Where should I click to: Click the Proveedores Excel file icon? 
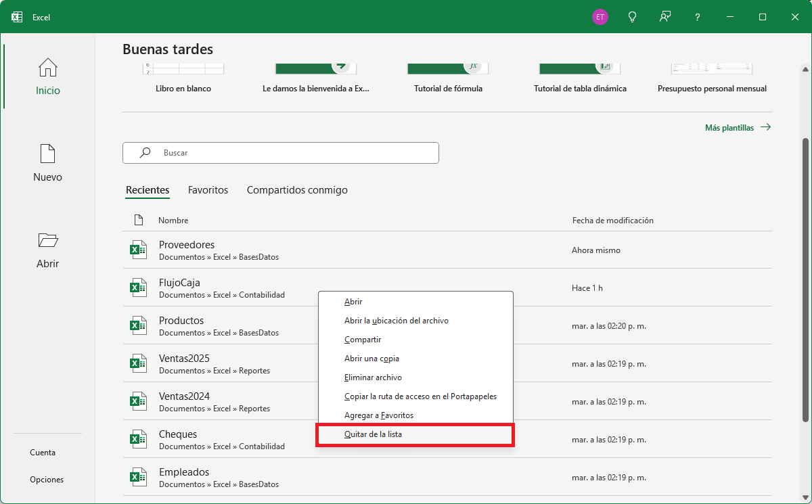138,250
